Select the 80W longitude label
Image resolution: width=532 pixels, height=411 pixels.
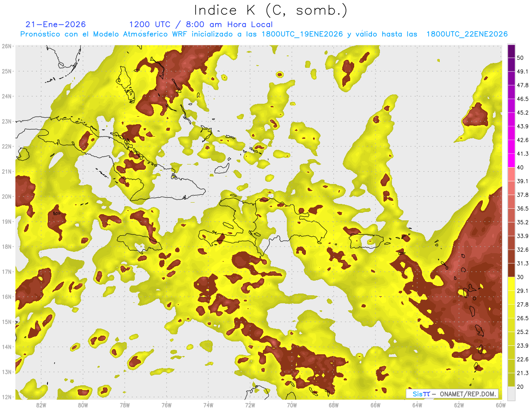tap(83, 405)
